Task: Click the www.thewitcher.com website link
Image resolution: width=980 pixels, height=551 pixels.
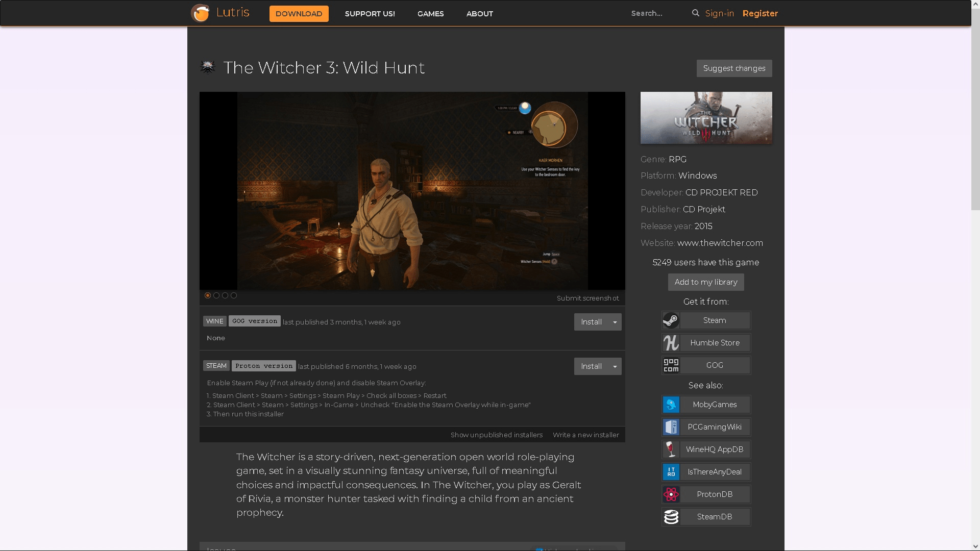Action: click(720, 243)
